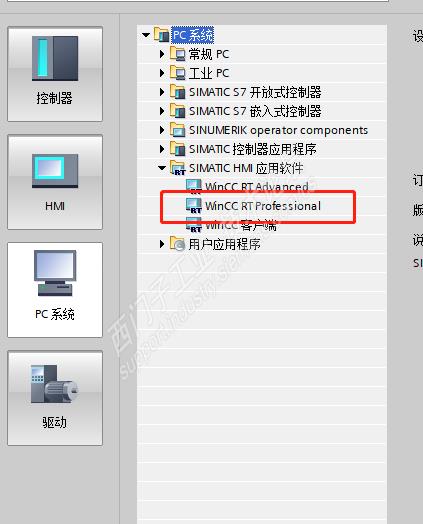Screen dimensions: 423x524
Task: Expand the 常规 PC tree node
Action: [x=162, y=54]
